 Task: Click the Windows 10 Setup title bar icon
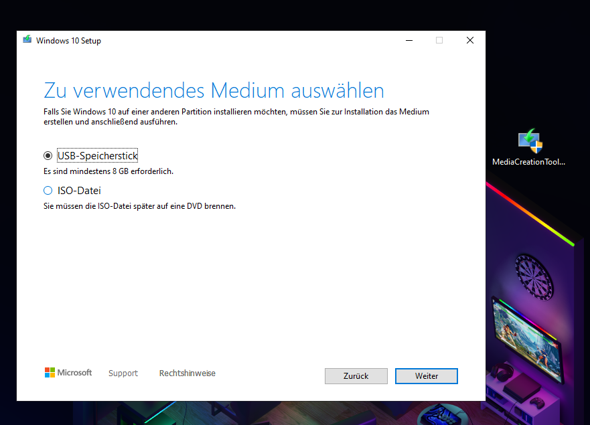27,40
